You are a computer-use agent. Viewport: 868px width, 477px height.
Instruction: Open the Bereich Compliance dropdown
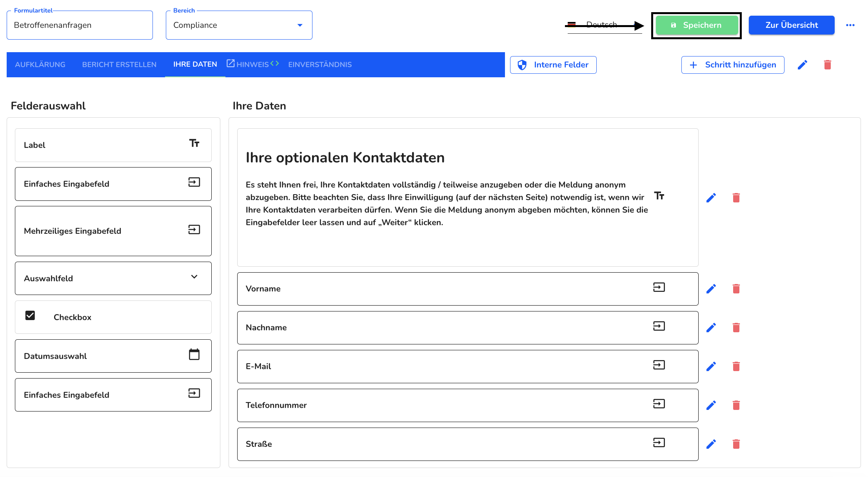239,25
